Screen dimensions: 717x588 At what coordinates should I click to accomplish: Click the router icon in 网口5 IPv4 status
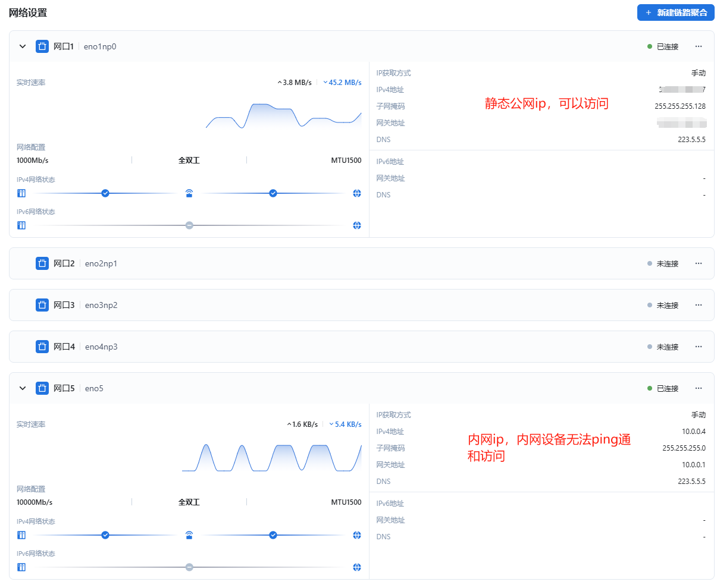pyautogui.click(x=189, y=535)
